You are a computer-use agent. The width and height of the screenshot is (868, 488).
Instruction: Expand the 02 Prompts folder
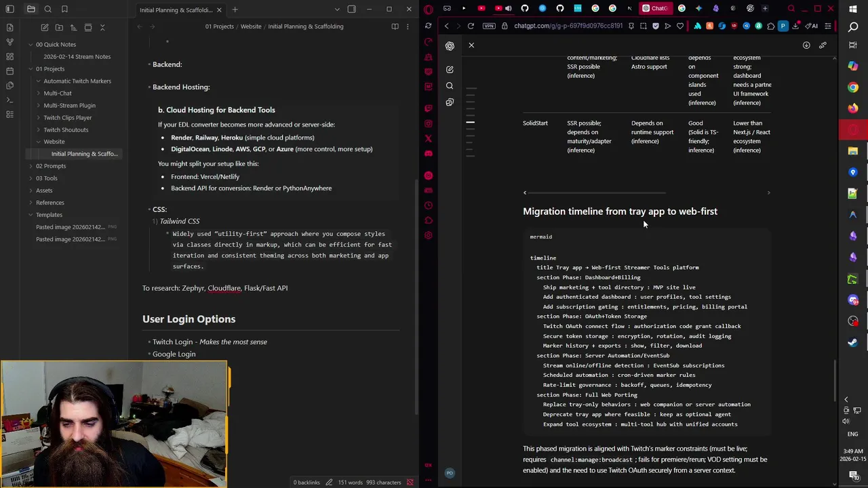pos(31,165)
